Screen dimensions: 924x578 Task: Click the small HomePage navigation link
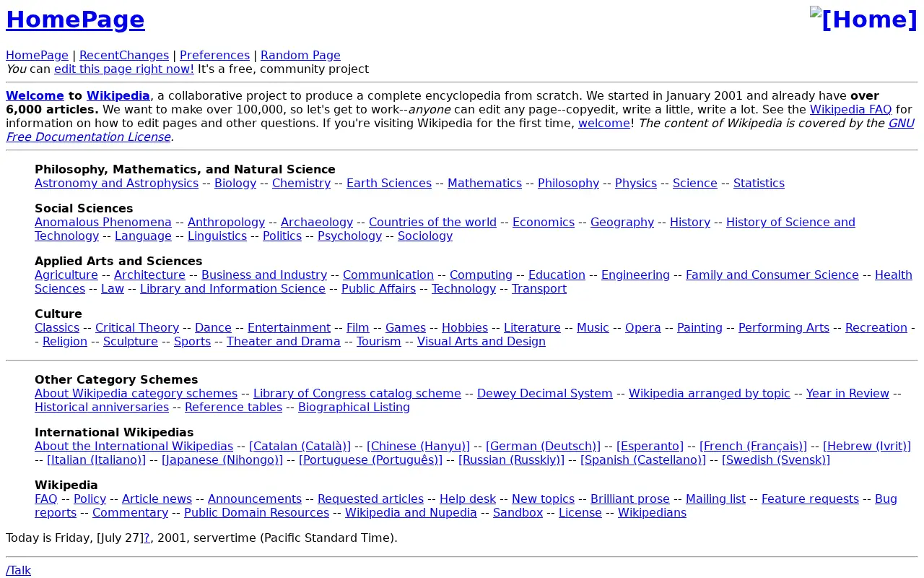tap(37, 56)
